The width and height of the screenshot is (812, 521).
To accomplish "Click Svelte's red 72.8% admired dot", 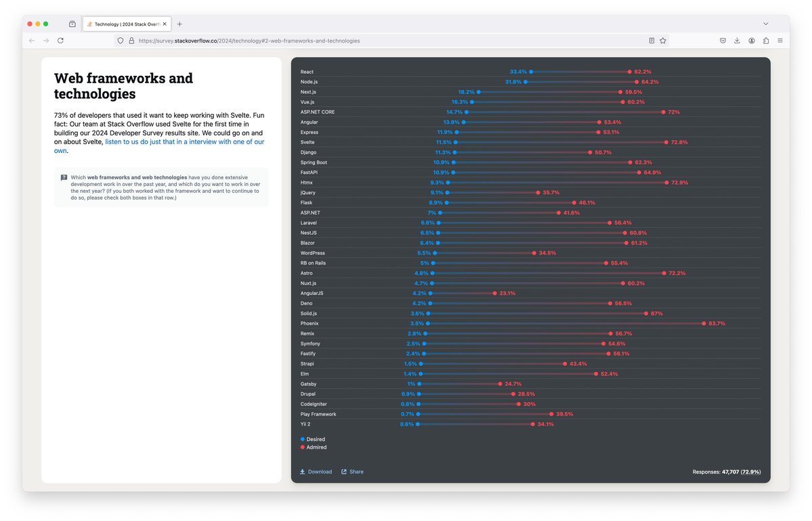I will [x=666, y=142].
